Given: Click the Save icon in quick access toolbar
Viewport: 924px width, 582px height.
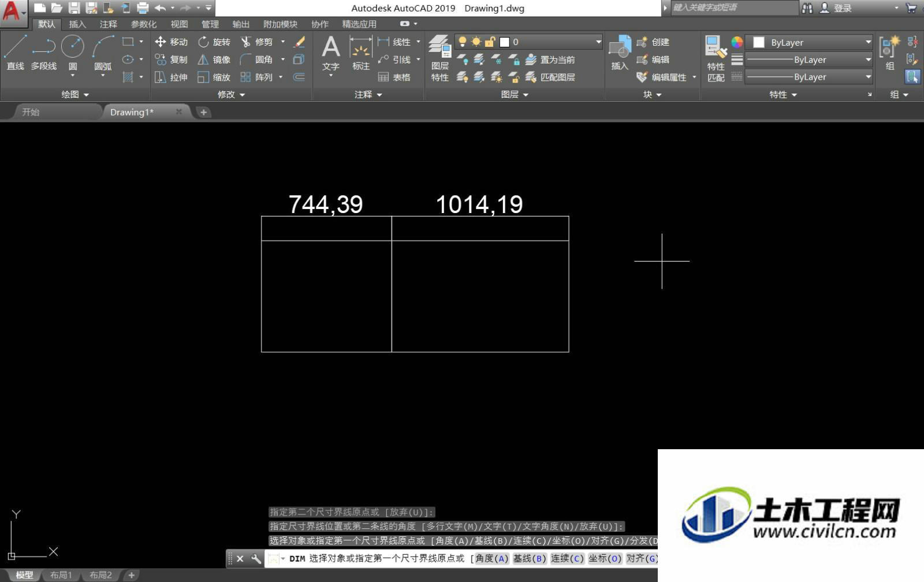Looking at the screenshot, I should (74, 8).
